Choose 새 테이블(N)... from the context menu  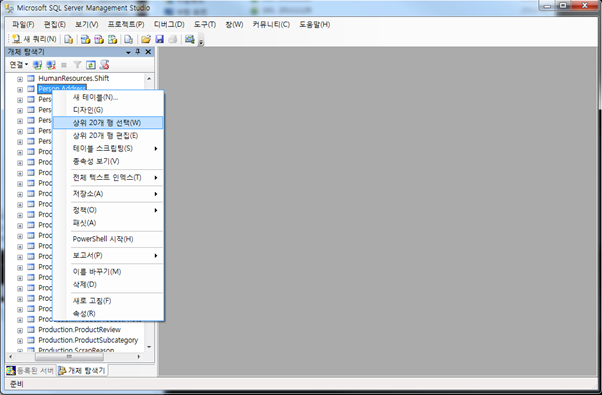[x=108, y=97]
